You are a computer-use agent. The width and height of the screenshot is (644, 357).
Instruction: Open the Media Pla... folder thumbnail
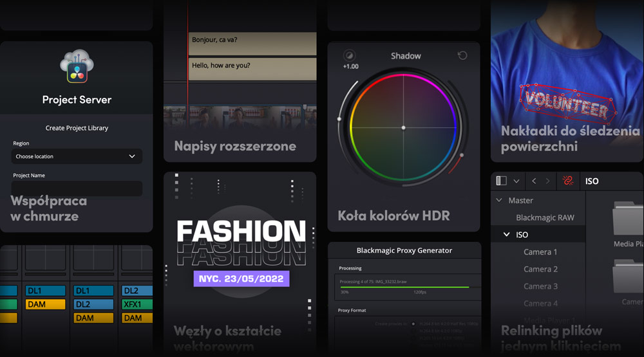point(628,218)
